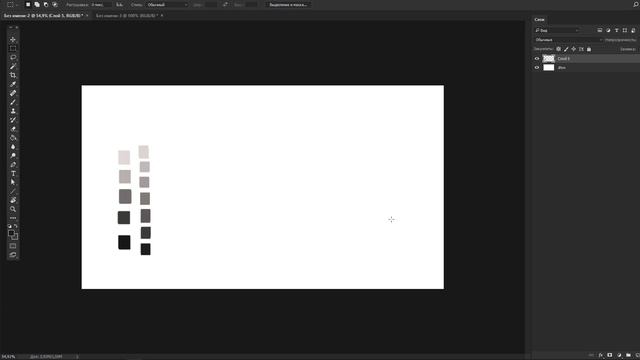
Task: Toggle New Selection mode in options bar
Action: [x=28, y=4]
